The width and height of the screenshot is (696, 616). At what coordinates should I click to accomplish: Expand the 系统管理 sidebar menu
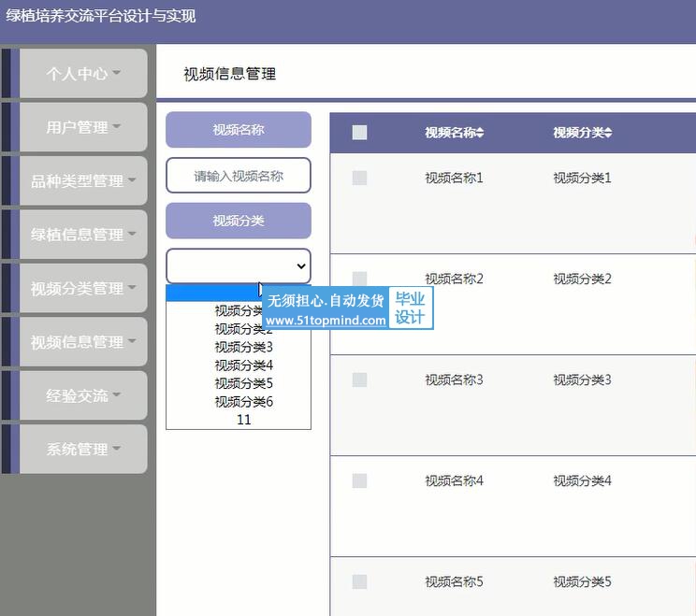(83, 450)
